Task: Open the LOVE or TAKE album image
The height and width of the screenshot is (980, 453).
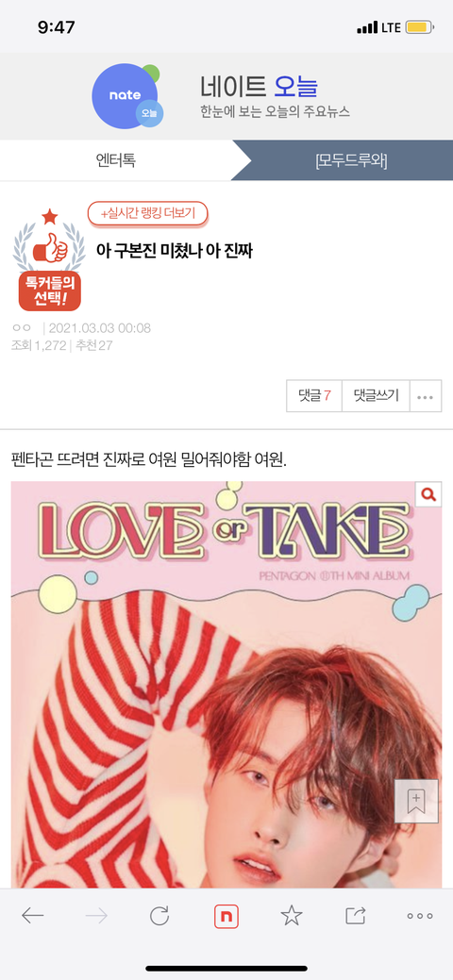Action: 226,685
